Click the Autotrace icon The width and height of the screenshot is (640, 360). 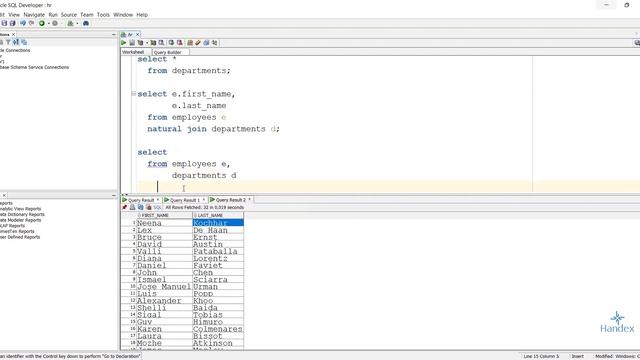coord(153,43)
